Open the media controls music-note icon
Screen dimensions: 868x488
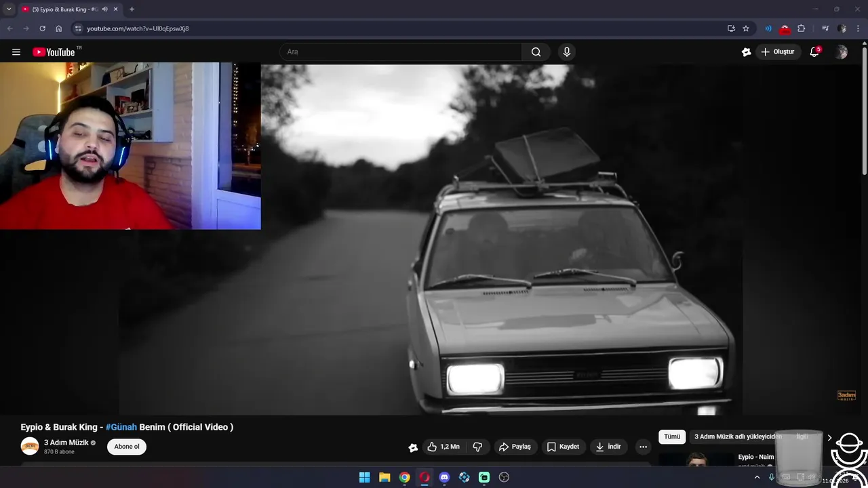825,28
